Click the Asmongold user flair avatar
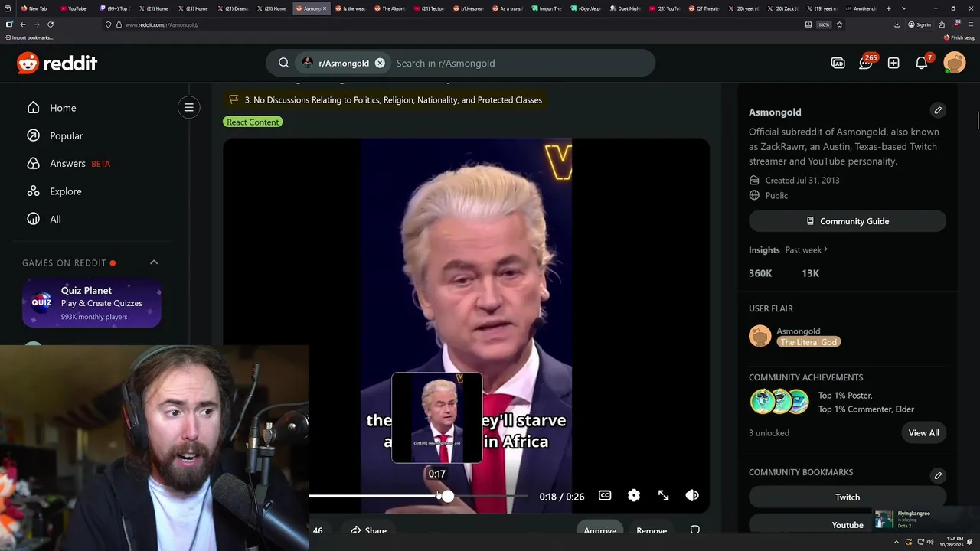This screenshot has height=551, width=980. click(760, 336)
